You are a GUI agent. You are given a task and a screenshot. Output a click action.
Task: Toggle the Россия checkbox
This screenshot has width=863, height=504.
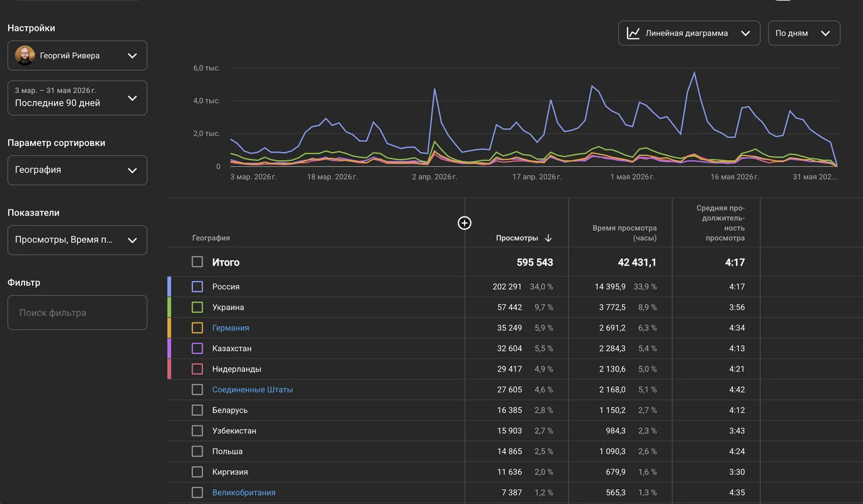pos(197,287)
